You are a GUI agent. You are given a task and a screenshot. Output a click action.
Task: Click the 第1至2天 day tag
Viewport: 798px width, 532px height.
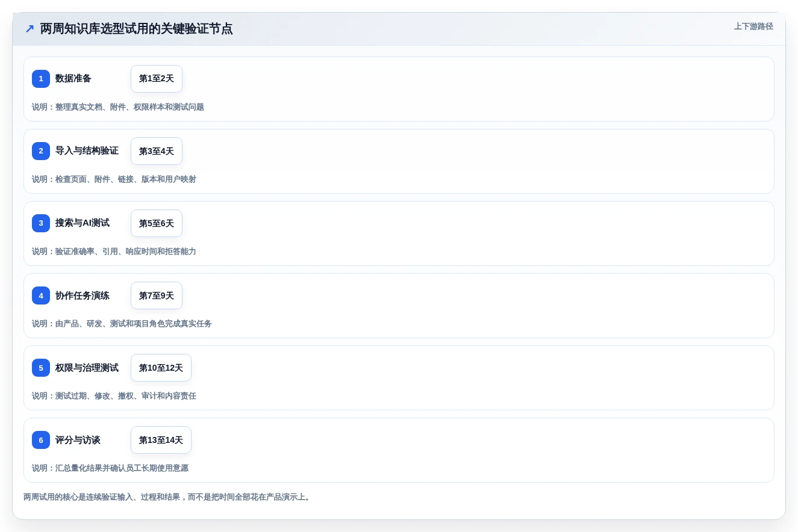click(x=157, y=79)
